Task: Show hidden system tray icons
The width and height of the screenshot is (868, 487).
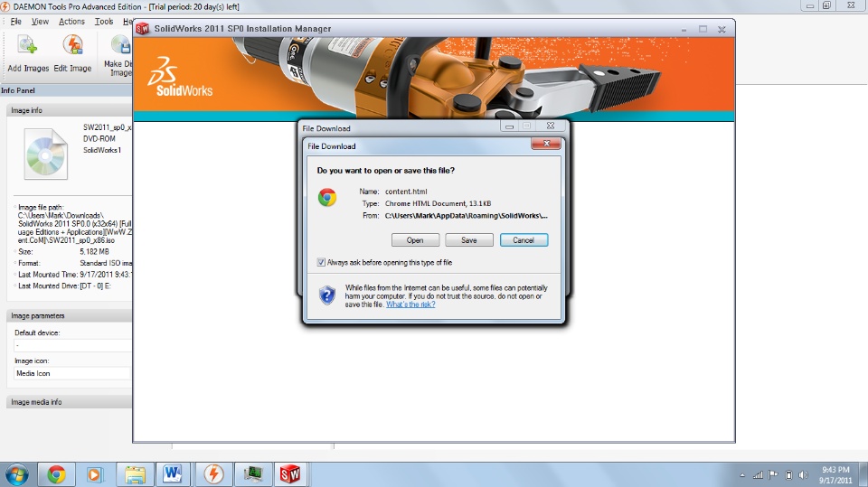Action: click(x=742, y=475)
